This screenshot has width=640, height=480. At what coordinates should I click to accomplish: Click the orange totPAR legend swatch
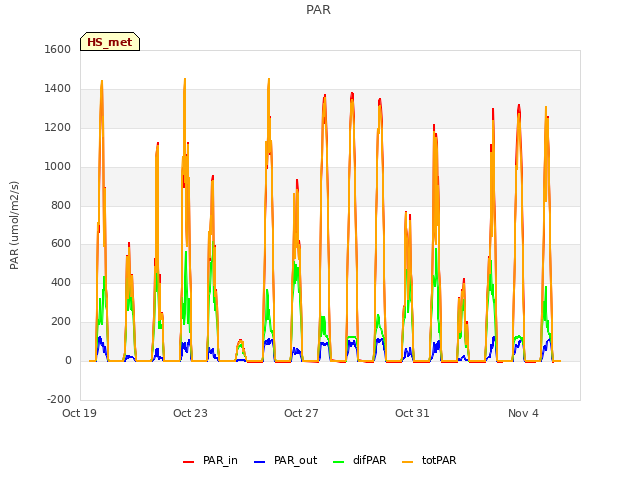pos(407,462)
